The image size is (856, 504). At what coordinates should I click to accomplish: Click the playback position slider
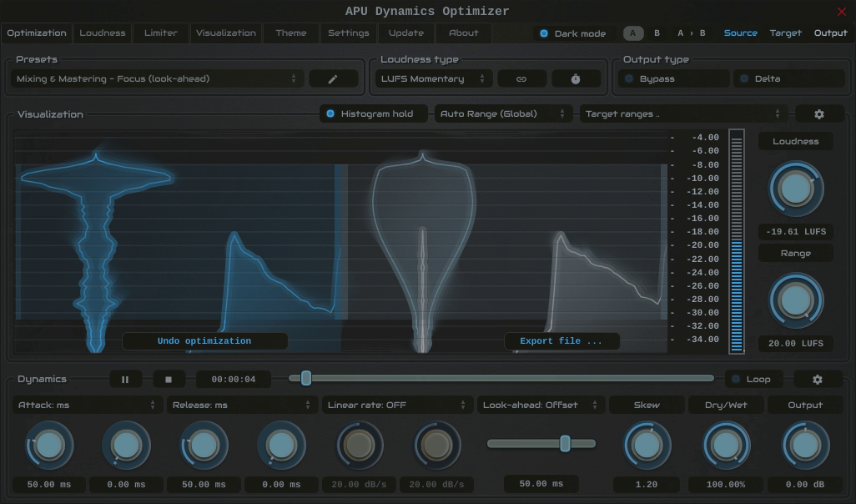click(501, 378)
